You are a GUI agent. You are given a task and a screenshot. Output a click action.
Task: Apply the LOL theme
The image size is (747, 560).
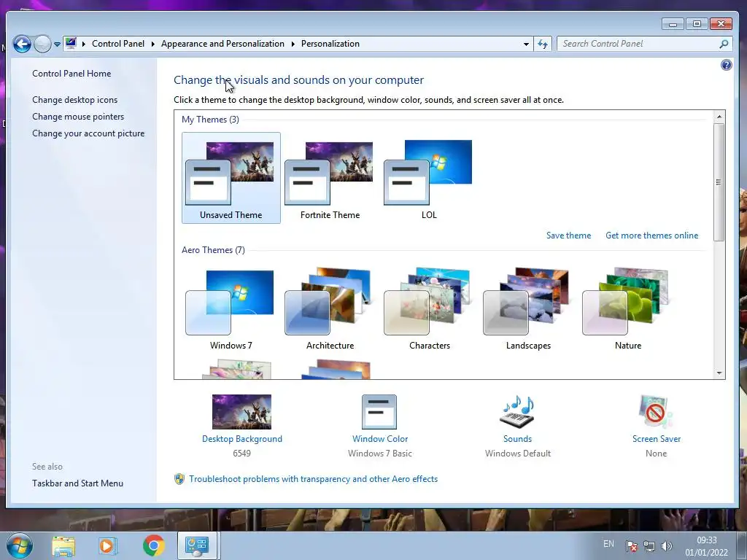point(429,178)
